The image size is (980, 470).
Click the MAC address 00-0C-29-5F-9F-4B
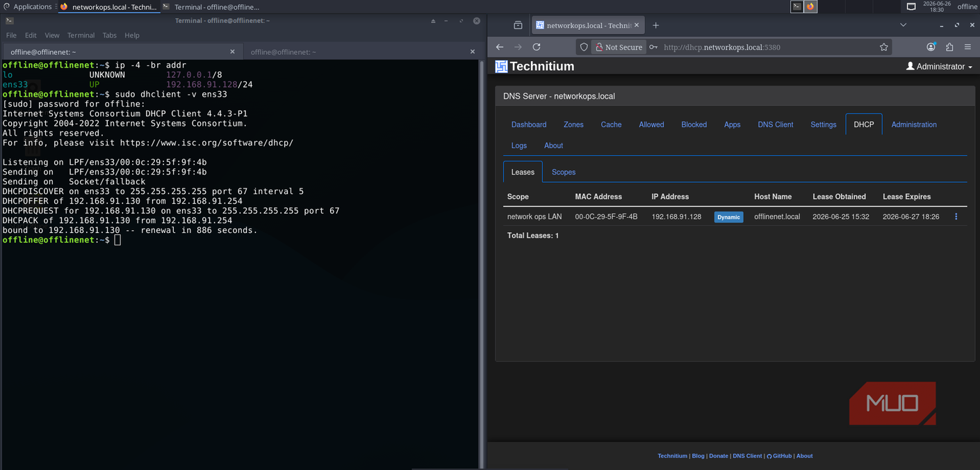(606, 216)
